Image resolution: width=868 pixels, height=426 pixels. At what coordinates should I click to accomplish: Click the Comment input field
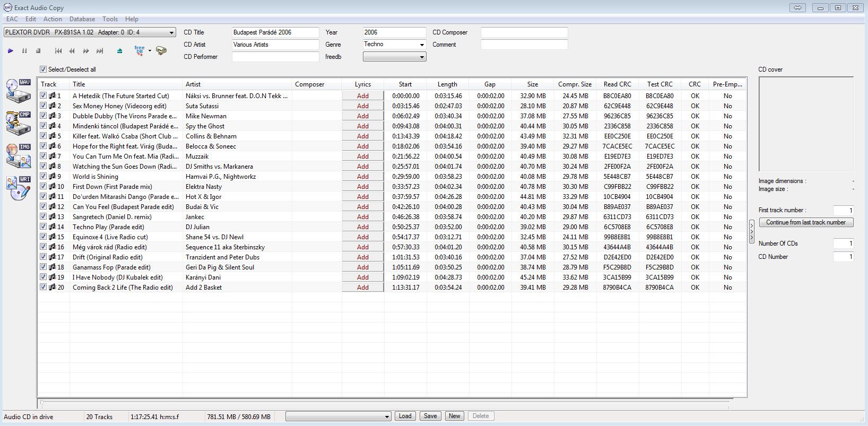click(524, 45)
